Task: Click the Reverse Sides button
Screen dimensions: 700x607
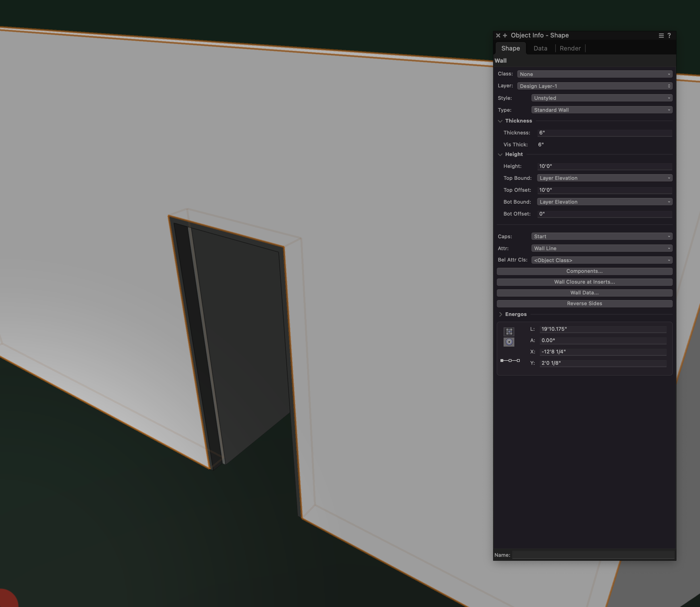Action: coord(584,303)
